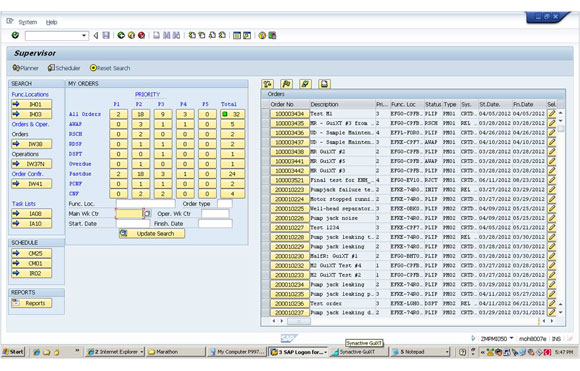Open the System menu
The height and width of the screenshot is (371, 580).
click(x=28, y=22)
